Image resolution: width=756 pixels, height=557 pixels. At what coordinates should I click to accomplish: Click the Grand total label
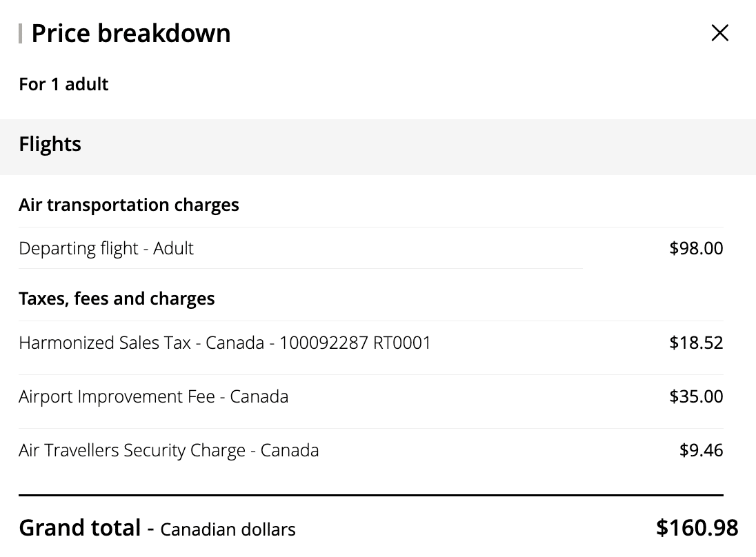[80, 528]
